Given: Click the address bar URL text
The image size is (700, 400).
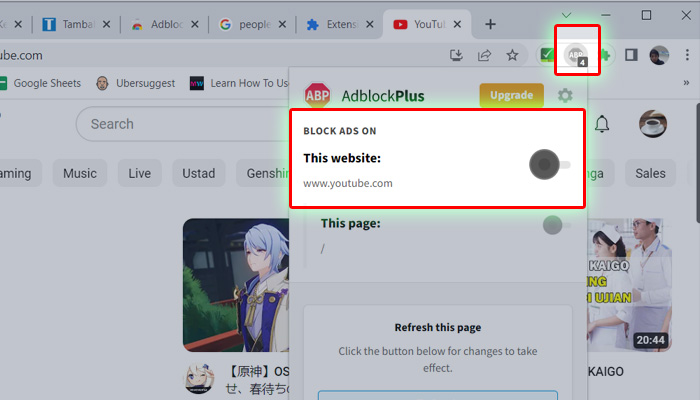Looking at the screenshot, I should tap(21, 55).
